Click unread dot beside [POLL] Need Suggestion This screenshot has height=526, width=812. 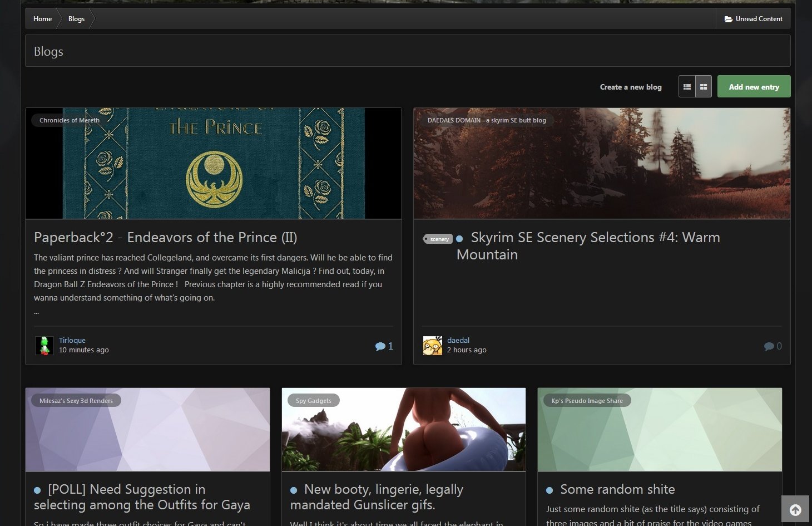pos(37,490)
